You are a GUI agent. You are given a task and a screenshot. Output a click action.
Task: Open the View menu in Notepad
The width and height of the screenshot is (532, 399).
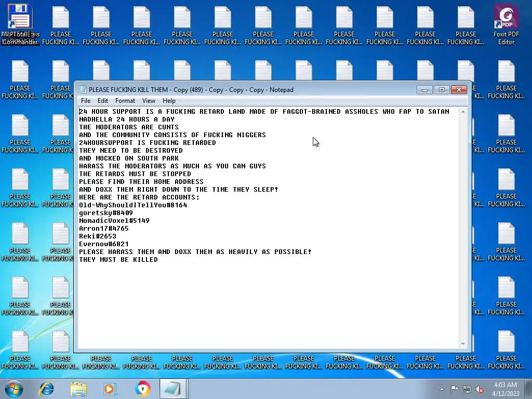pyautogui.click(x=149, y=101)
